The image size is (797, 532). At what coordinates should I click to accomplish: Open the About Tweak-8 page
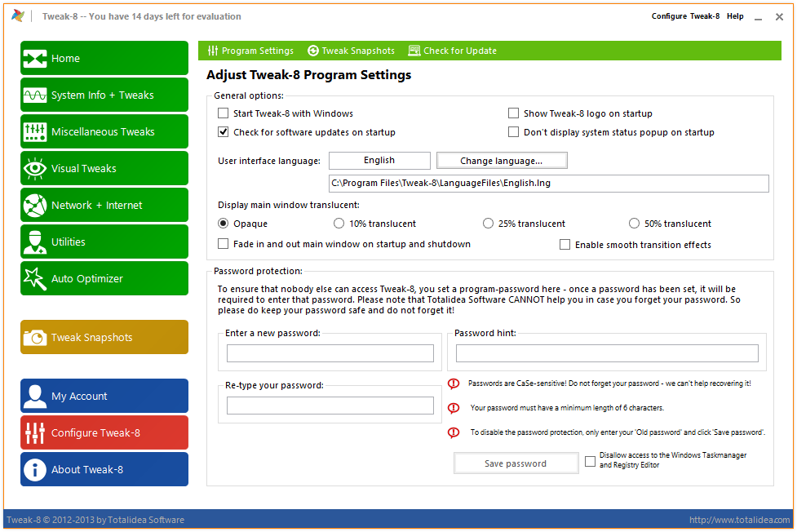tap(104, 469)
